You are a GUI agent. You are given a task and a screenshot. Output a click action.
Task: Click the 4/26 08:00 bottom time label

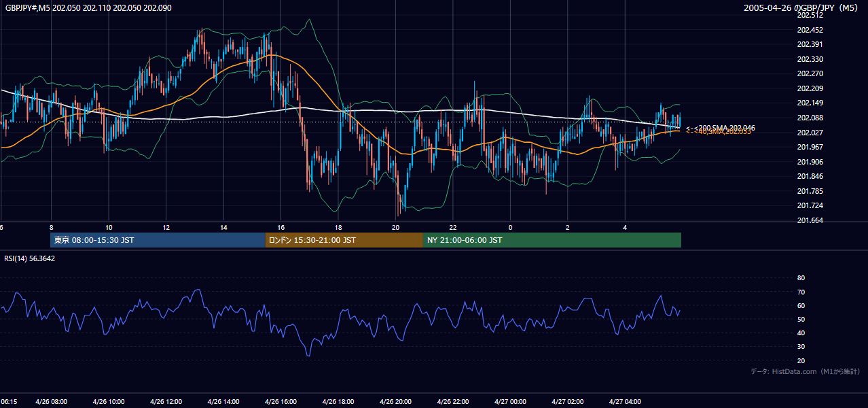[52, 402]
